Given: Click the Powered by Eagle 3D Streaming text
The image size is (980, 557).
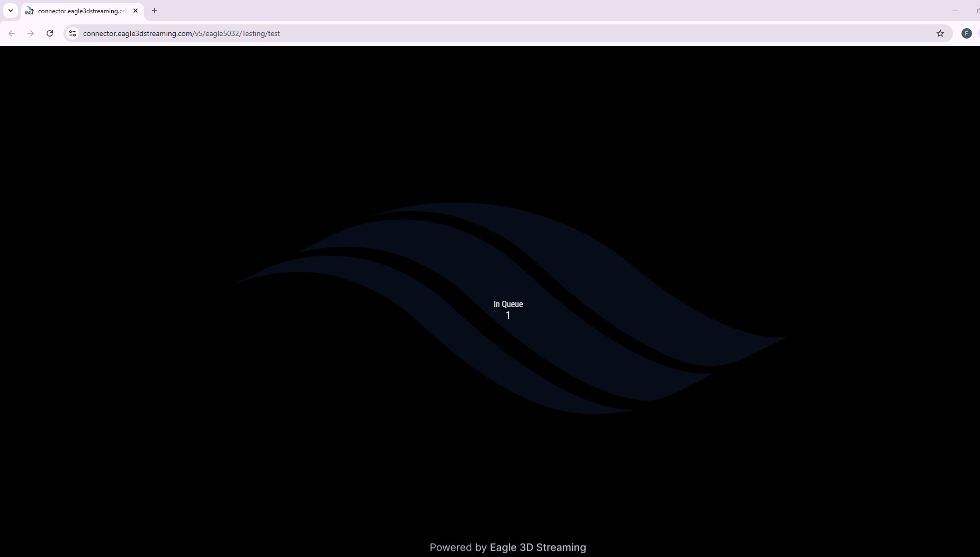Looking at the screenshot, I should pos(507,547).
